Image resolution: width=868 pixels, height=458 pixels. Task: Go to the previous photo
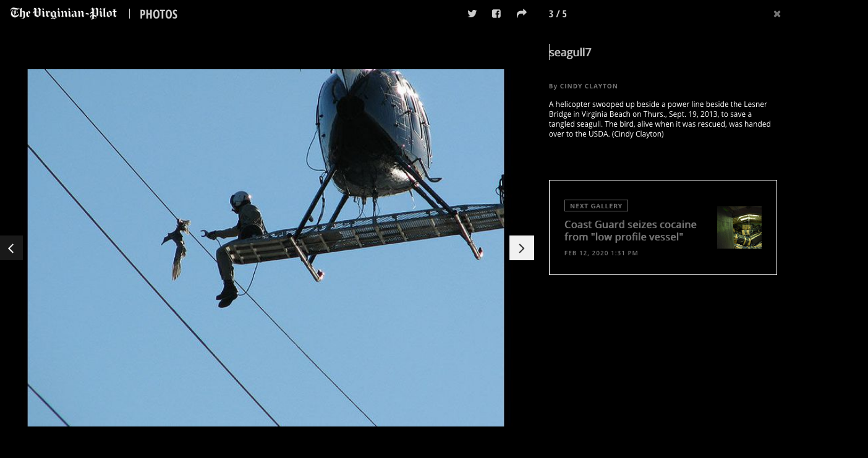[11, 248]
